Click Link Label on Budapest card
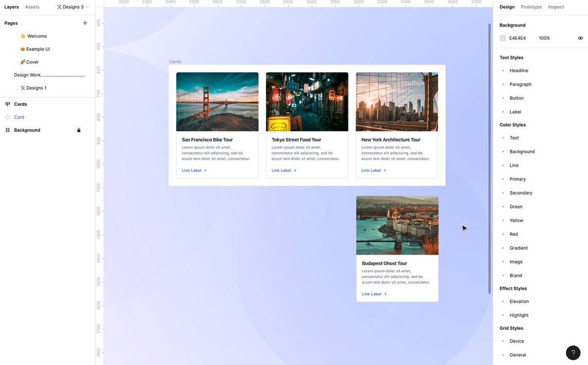 click(x=372, y=294)
